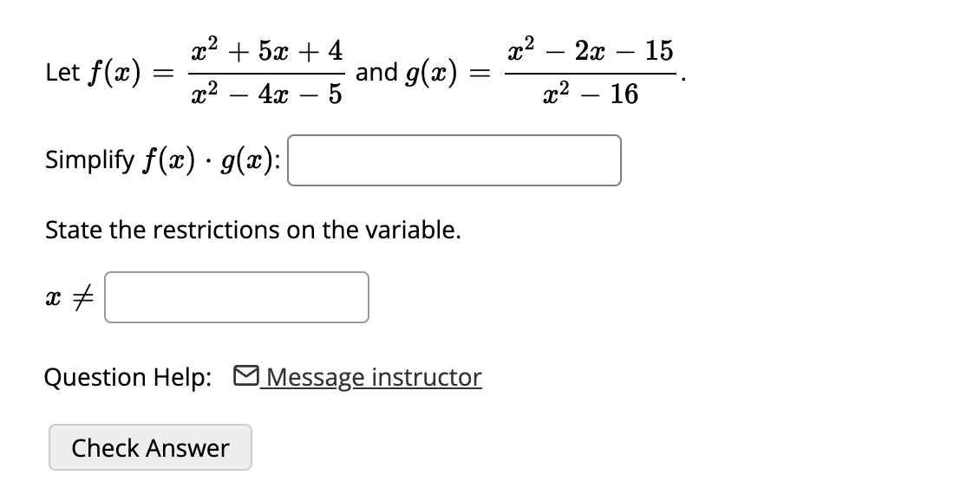Click Message instructor to contact the teacher
This screenshot has width=980, height=501.
tap(373, 376)
